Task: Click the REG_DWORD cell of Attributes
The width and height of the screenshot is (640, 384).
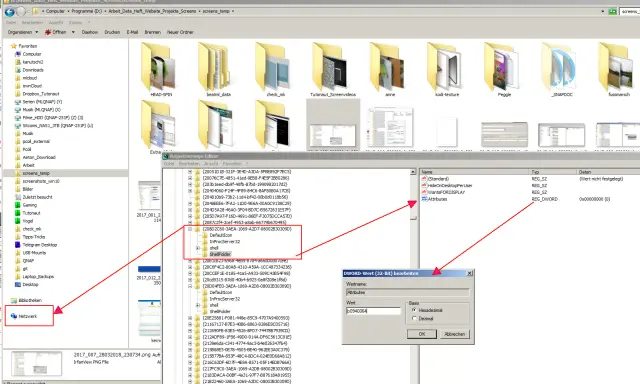Action: point(544,199)
